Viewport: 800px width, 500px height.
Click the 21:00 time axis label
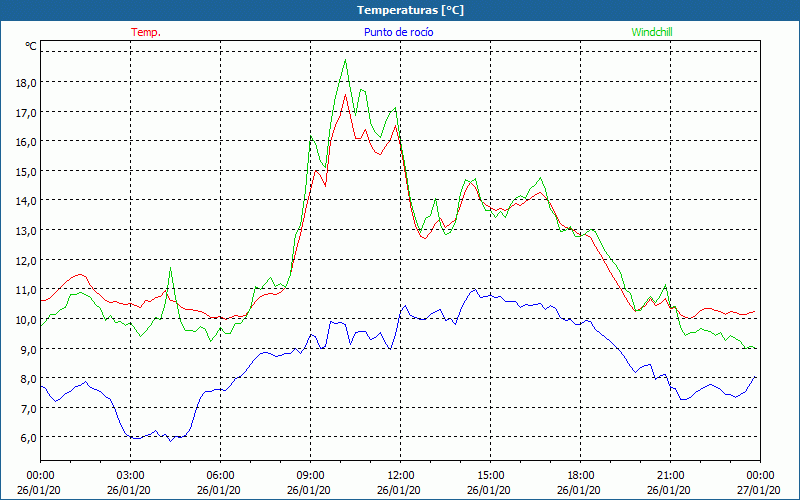pyautogui.click(x=670, y=476)
